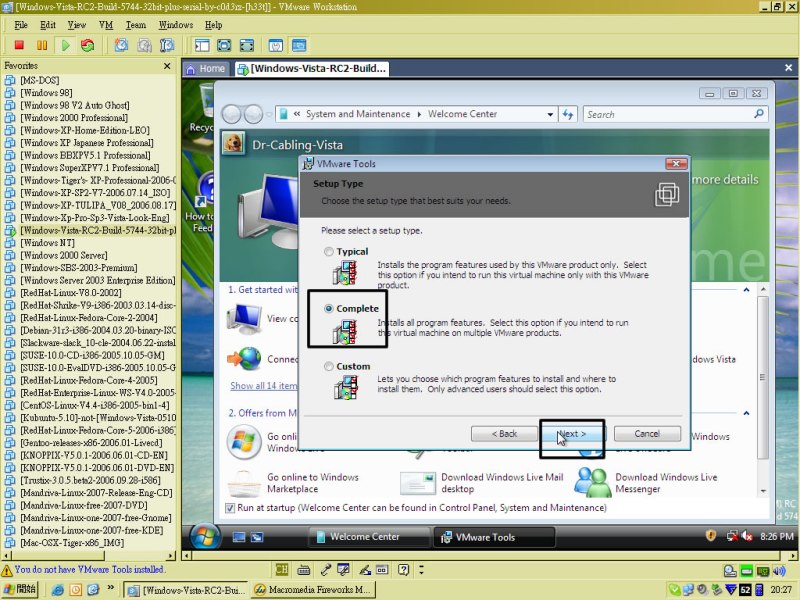The height and width of the screenshot is (600, 800).
Task: Click the guest Show Desktop quick-launch icon
Action: 239,537
